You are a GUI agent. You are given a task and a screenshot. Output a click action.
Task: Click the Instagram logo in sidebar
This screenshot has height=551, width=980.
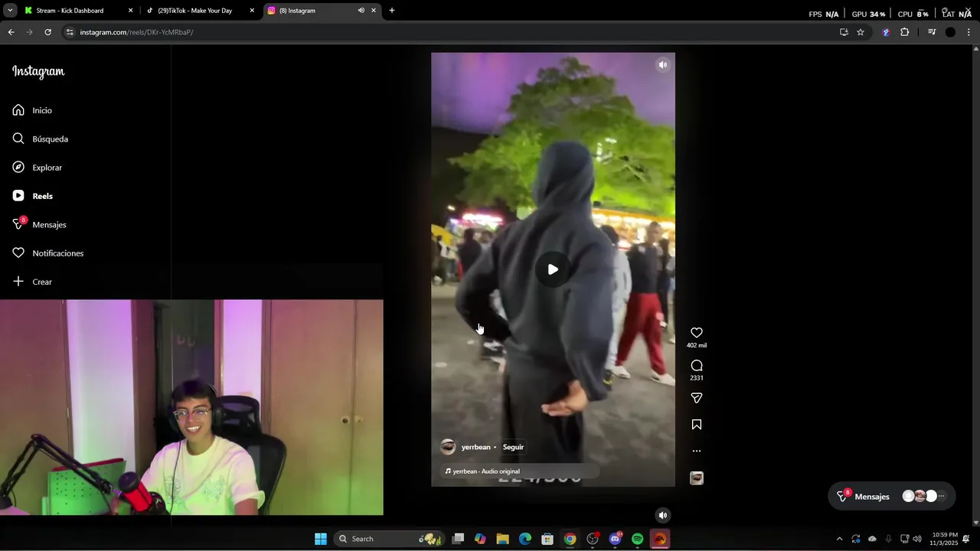coord(38,72)
